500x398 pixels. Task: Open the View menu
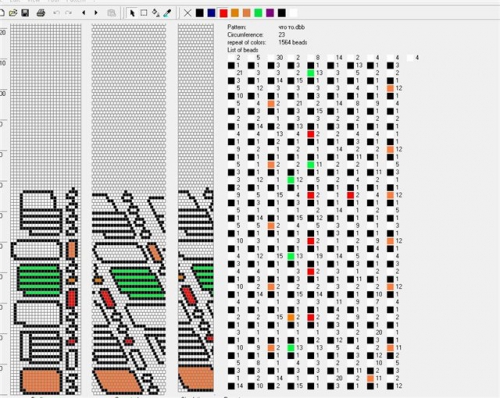coord(33,1)
